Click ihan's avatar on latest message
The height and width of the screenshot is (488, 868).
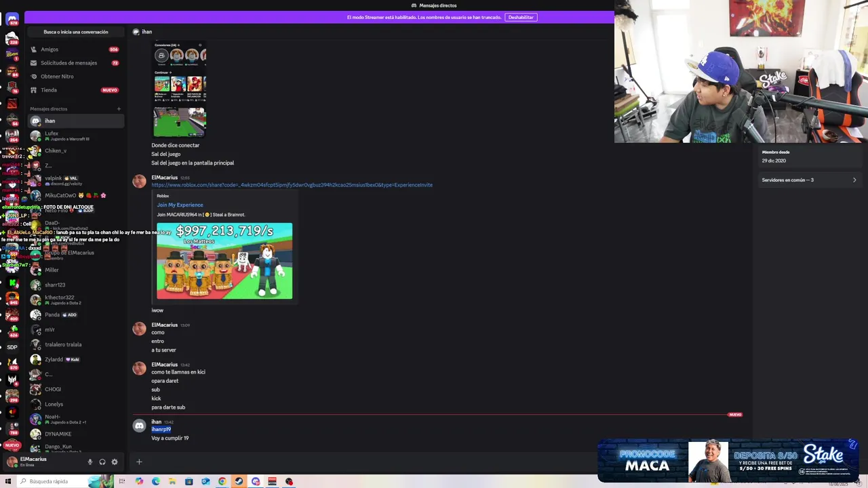pos(139,426)
